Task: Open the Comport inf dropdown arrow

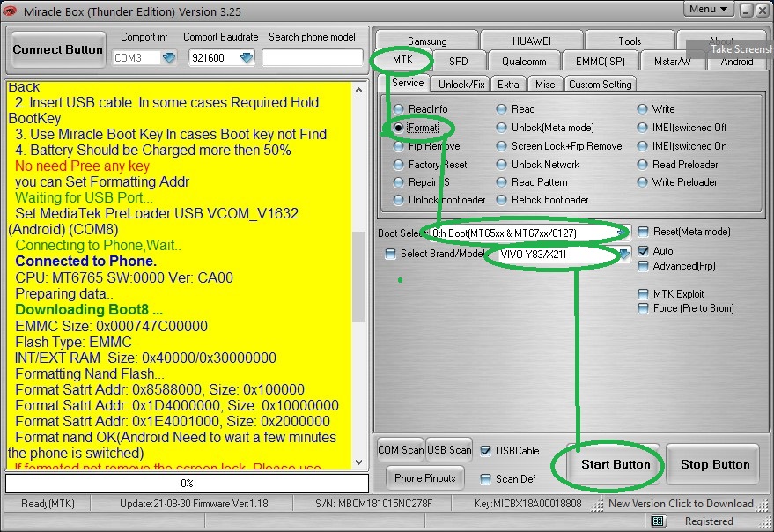Action: pyautogui.click(x=169, y=58)
